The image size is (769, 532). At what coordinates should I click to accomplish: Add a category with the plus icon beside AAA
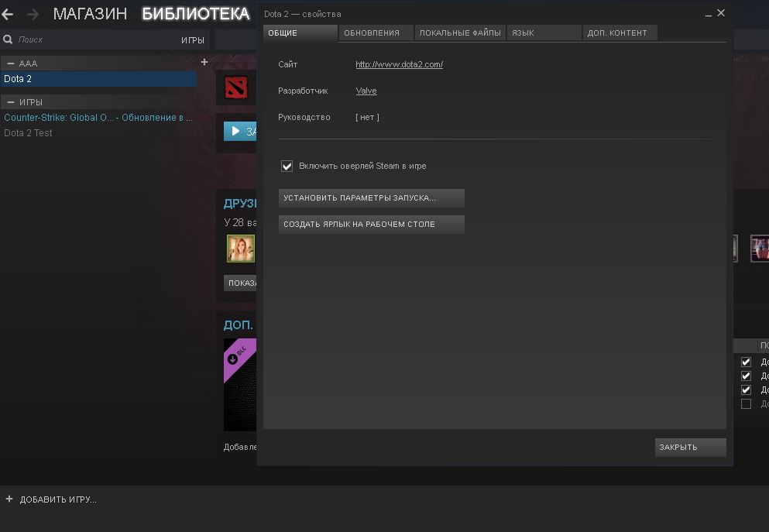tap(204, 62)
